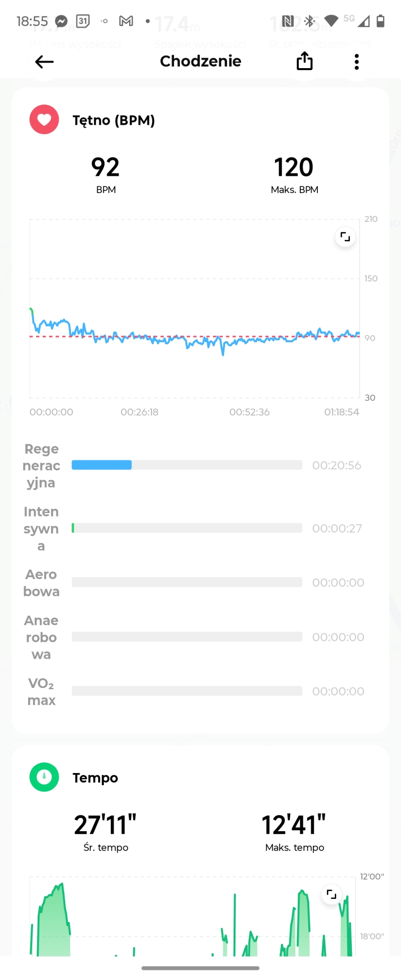Tap the red heart rate icon
Screen dimensions: 401x980
(x=44, y=119)
